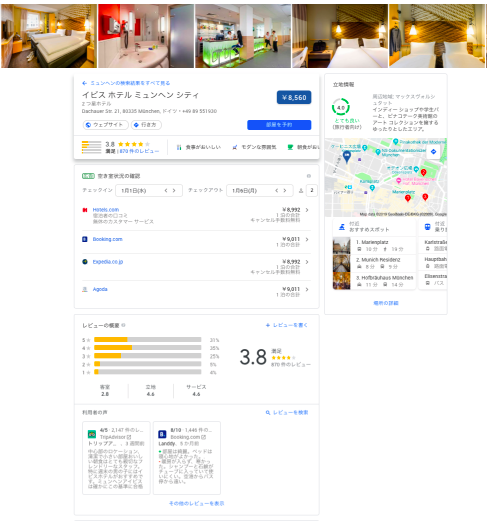Click the map expand directions icon

tap(433, 152)
